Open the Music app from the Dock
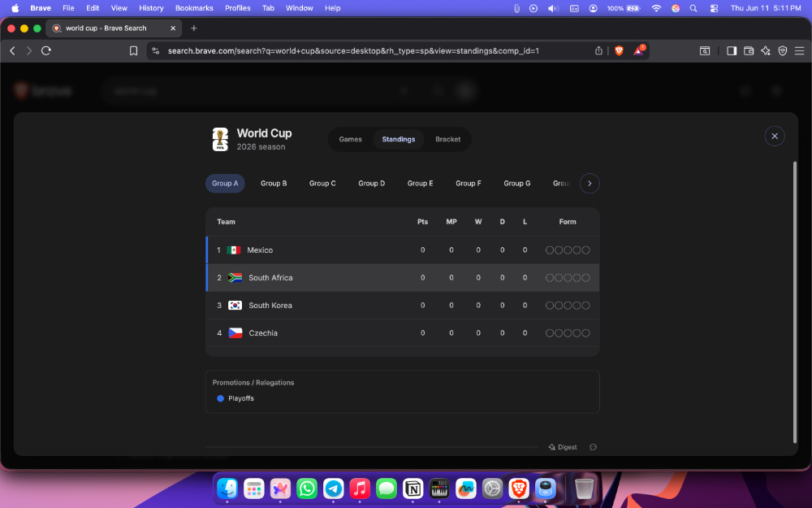This screenshot has width=812, height=508. click(x=360, y=488)
